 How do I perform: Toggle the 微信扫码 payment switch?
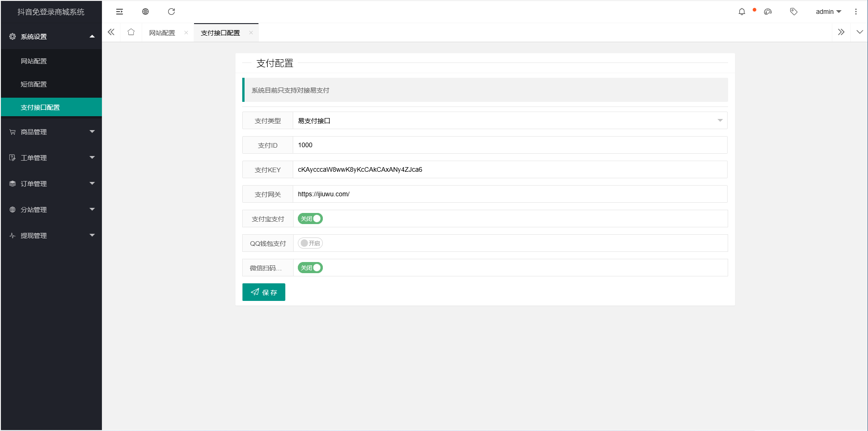310,268
